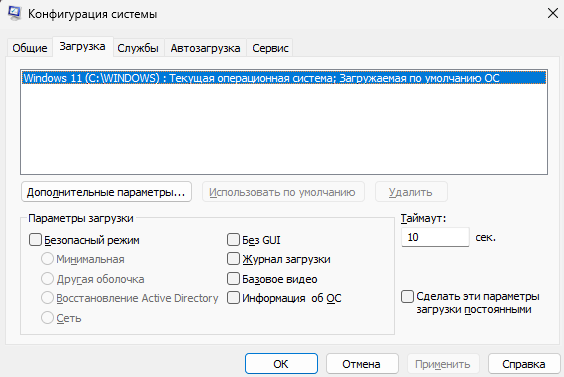Screen dimensions: 564x377
Task: Select the Windows 11 boot entry
Action: (x=284, y=78)
